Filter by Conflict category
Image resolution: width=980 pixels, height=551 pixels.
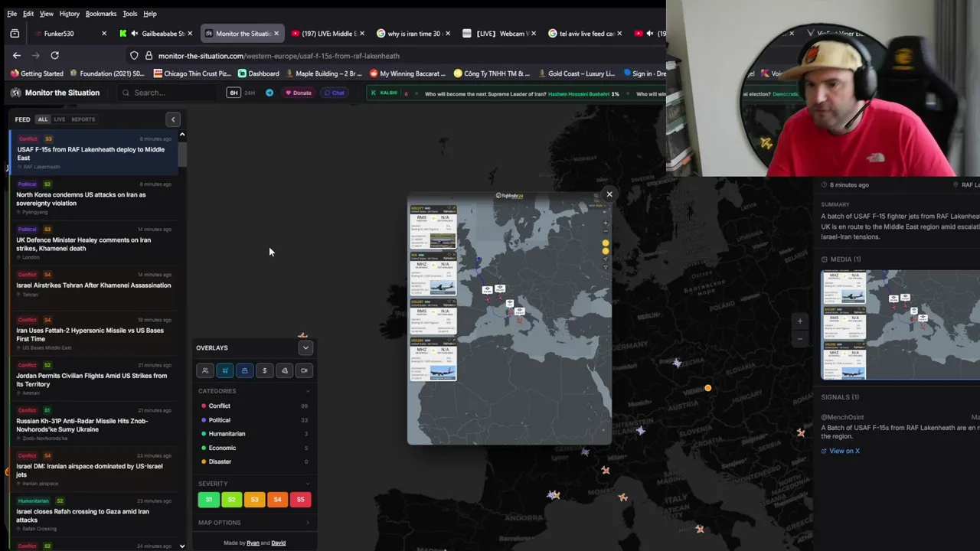tap(253, 406)
